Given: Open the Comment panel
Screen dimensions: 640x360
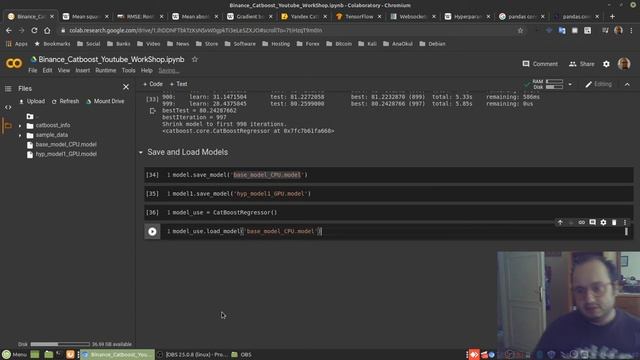Looking at the screenshot, I should point(540,64).
